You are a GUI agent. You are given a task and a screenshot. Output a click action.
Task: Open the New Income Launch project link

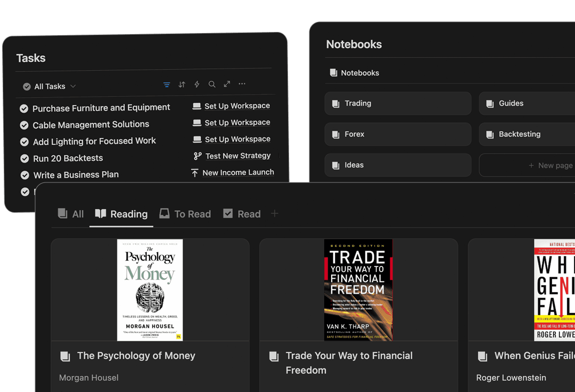coord(239,172)
